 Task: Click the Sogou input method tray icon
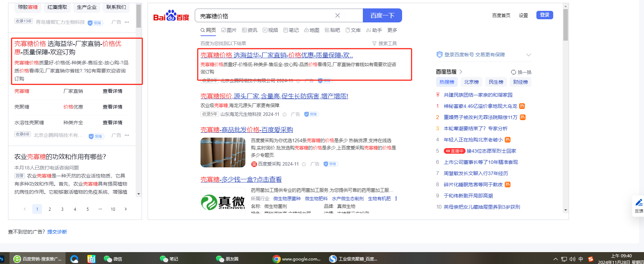tap(591, 259)
